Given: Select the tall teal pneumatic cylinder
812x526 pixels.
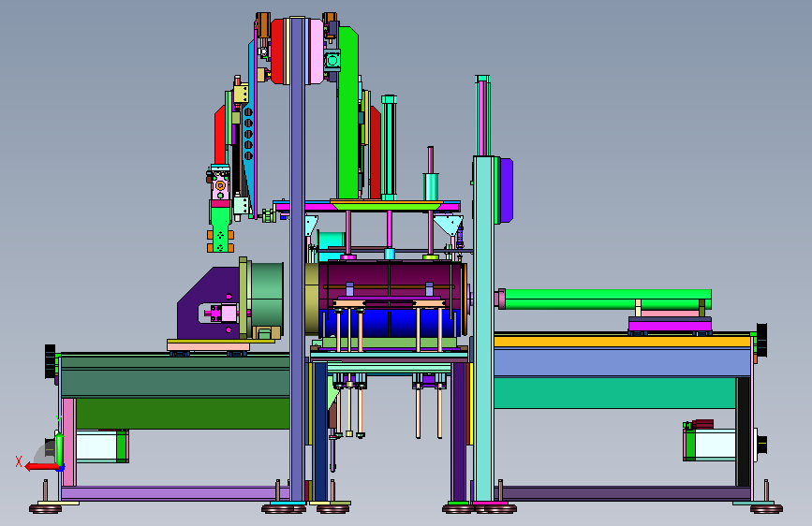Looking at the screenshot, I should pos(389,147).
